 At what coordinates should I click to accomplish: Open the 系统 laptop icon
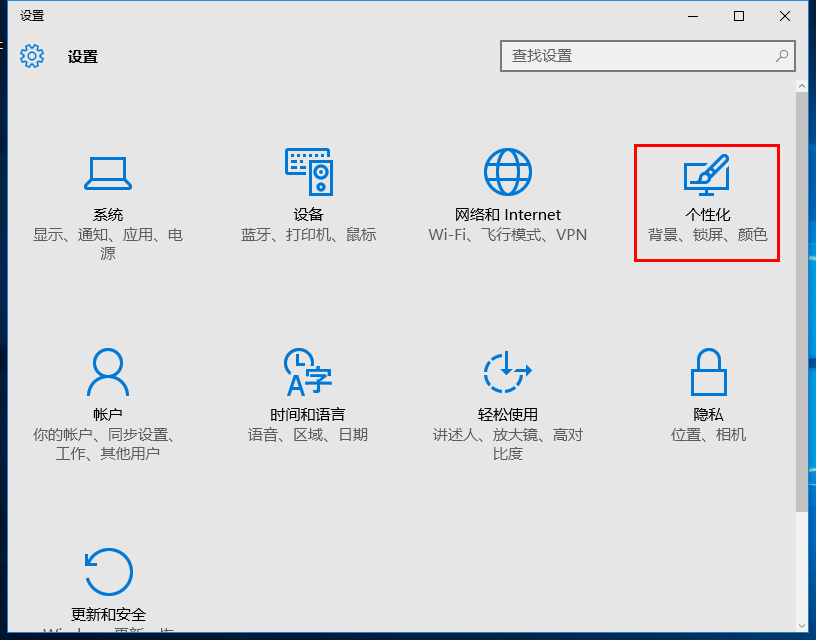(108, 173)
